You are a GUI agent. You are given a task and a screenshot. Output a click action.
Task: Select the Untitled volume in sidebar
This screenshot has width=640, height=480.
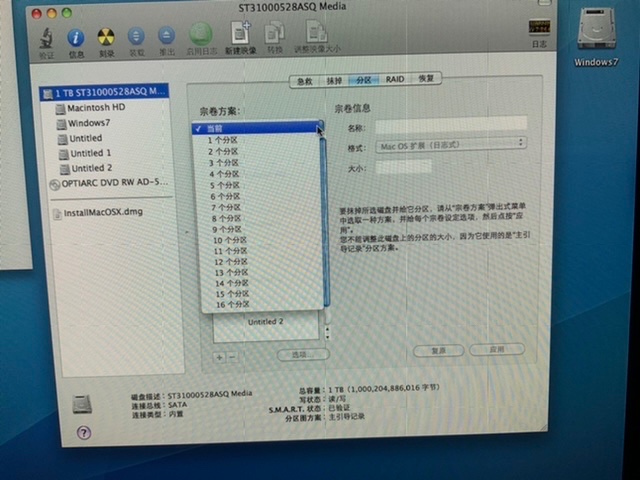(x=80, y=138)
